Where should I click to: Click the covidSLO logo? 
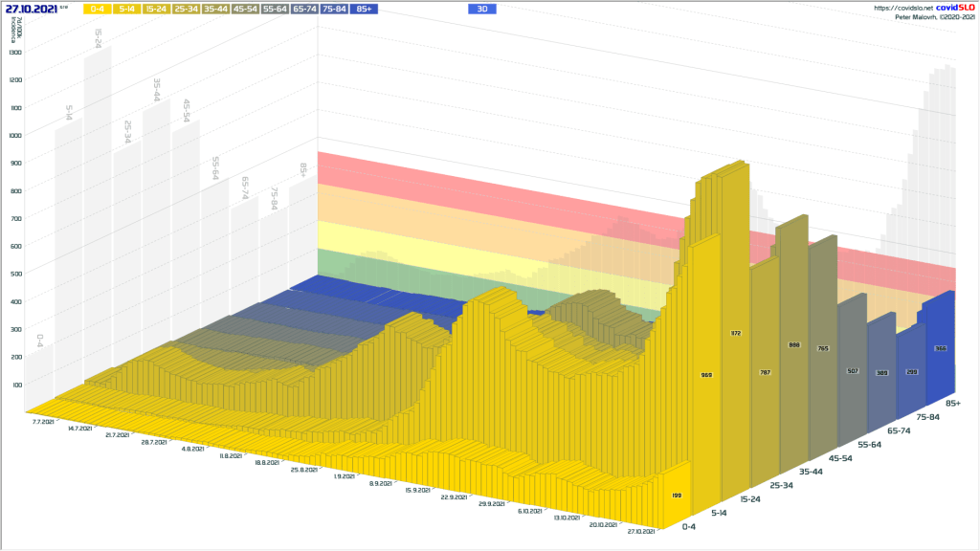955,8
